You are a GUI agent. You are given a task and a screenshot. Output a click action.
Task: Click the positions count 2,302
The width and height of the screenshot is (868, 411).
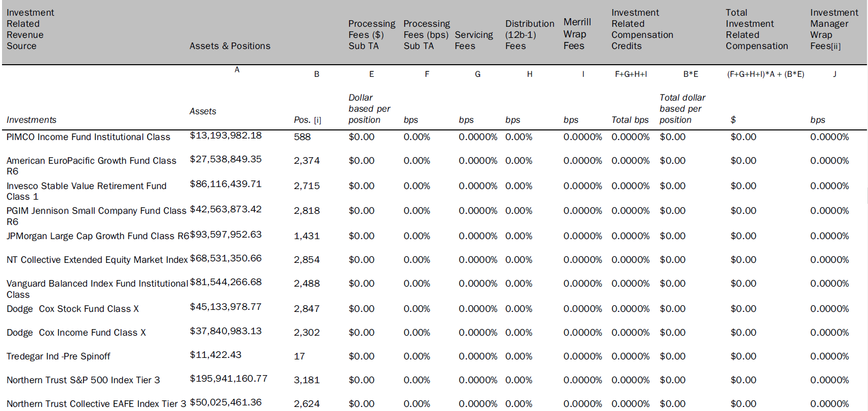307,333
